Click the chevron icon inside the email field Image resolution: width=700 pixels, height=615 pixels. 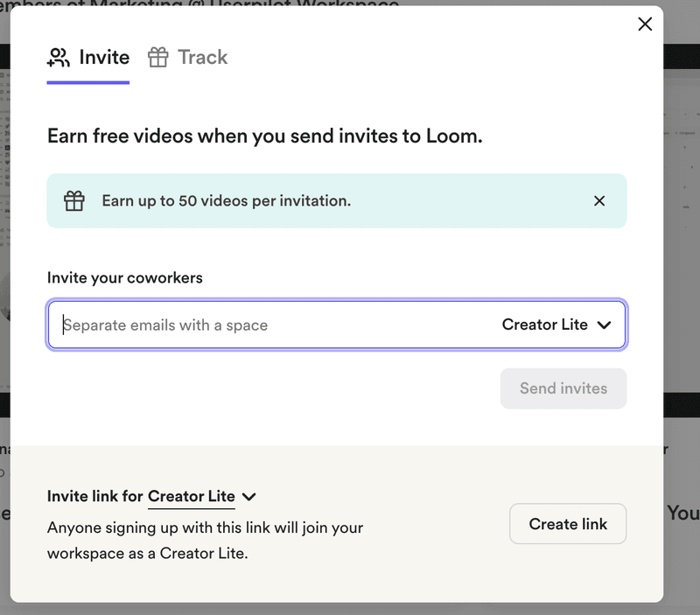click(603, 325)
